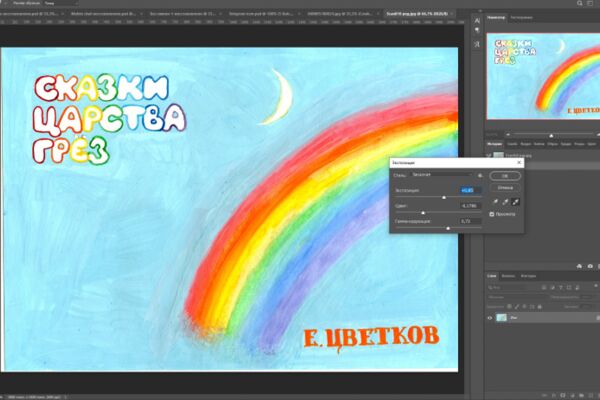Filter layers by shape layers icon

569,287
